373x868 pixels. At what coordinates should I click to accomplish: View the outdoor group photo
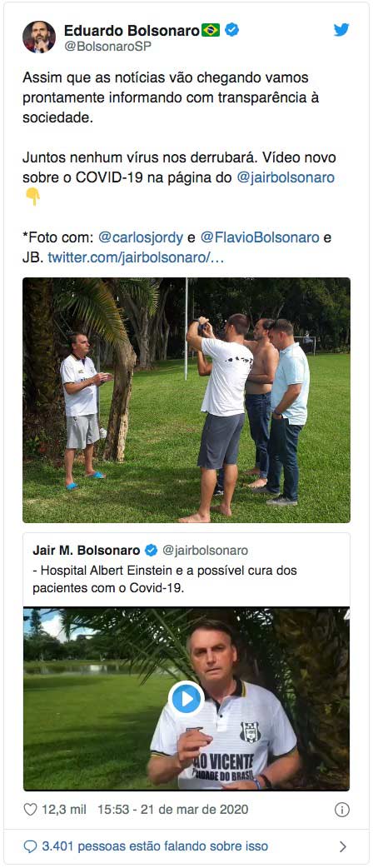coord(186,400)
